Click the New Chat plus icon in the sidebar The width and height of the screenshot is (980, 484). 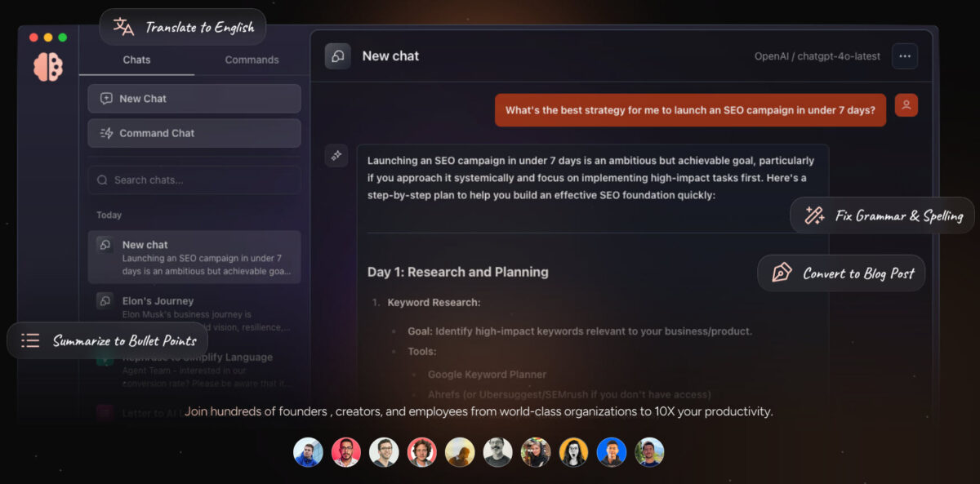point(107,98)
